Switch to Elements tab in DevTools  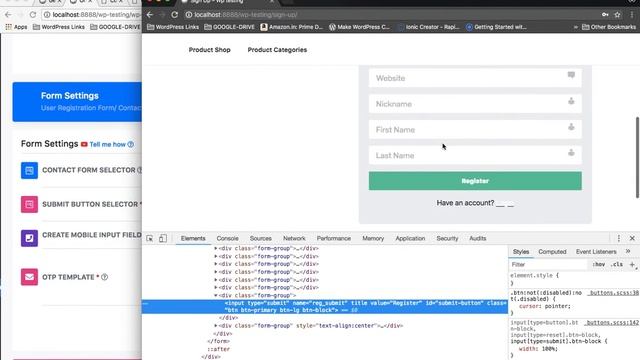click(193, 238)
